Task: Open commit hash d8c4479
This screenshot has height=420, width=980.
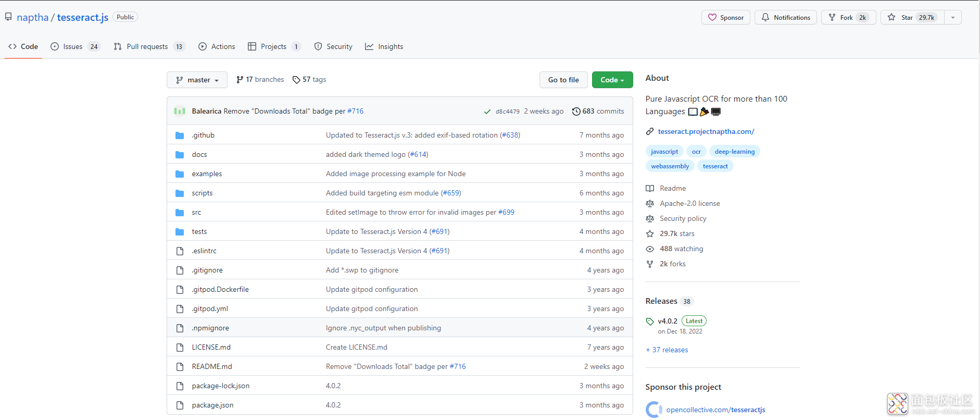Action: point(508,112)
